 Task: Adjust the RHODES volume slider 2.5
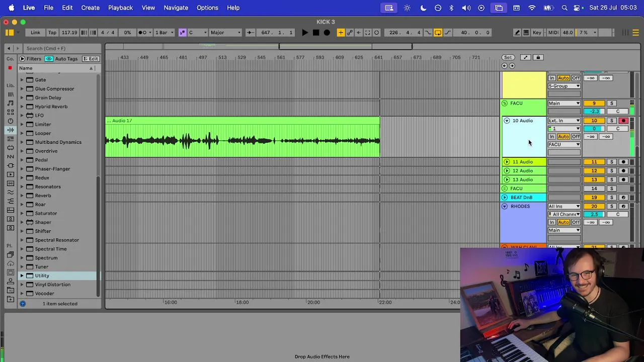[x=594, y=215]
